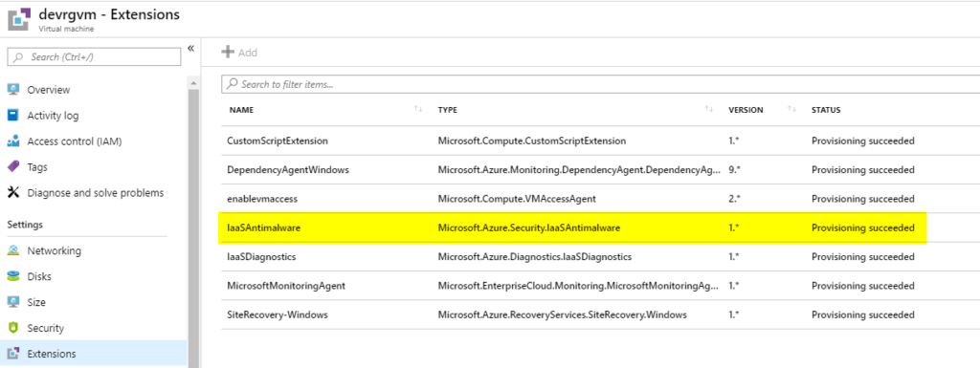Click the devrgvm - Extensions page title
Image resolution: width=980 pixels, height=368 pixels.
coord(109,13)
